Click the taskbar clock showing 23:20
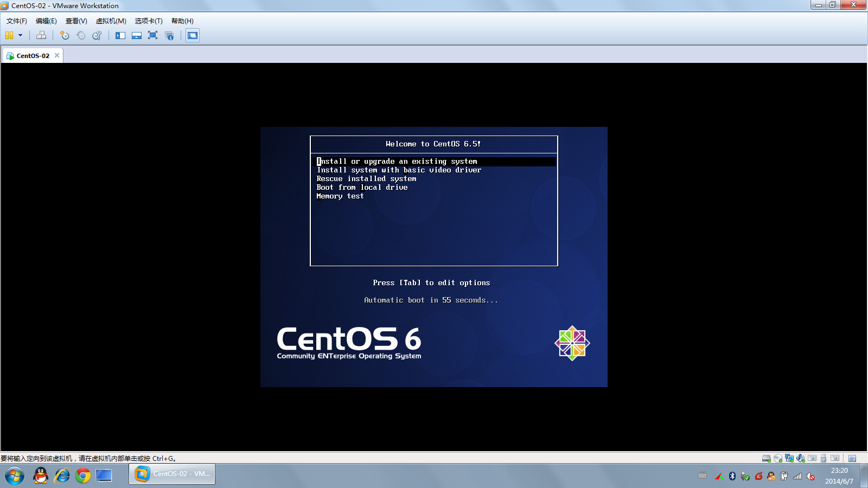Image resolution: width=868 pixels, height=488 pixels. [839, 471]
